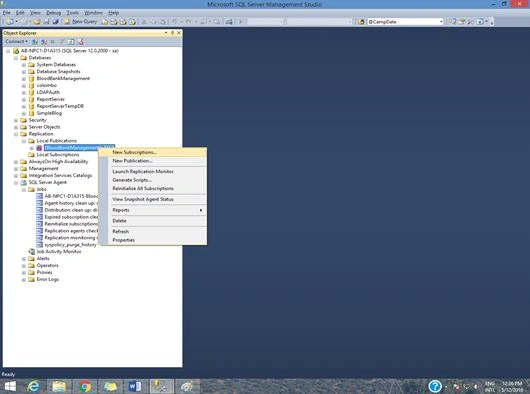Select the Integration Services Catalogs row
Image resolution: width=530 pixels, height=394 pixels.
(x=60, y=175)
